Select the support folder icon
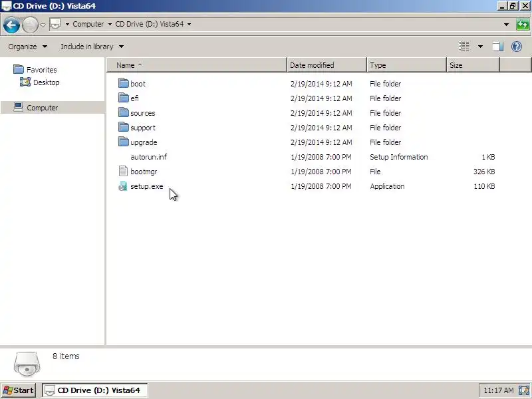This screenshot has height=399, width=532. [124, 127]
